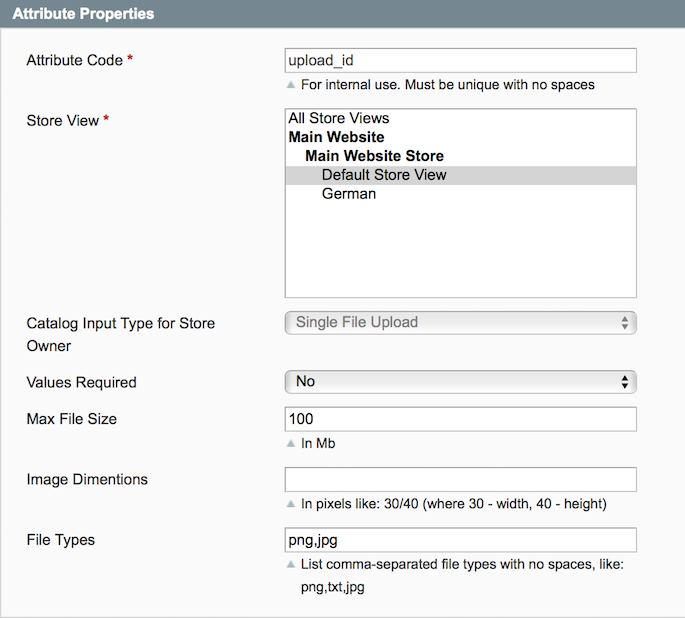This screenshot has width=685, height=618.
Task: Click the 'Attribute Code' label
Action: tap(74, 61)
